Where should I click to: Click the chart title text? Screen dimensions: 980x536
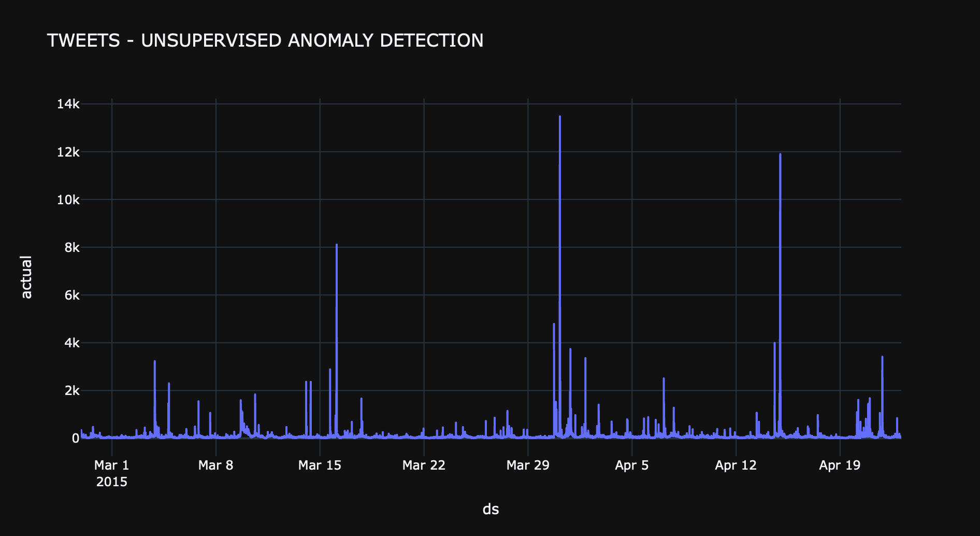pyautogui.click(x=265, y=40)
